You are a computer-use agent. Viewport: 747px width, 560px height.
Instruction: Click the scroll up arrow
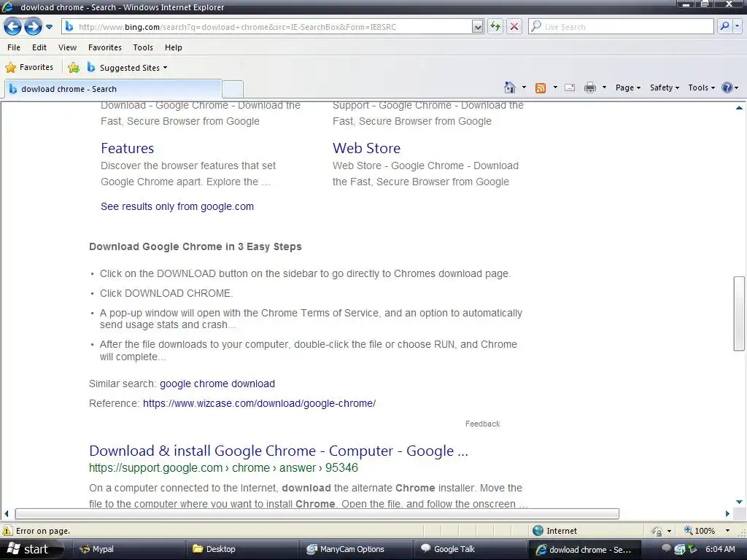tap(739, 108)
